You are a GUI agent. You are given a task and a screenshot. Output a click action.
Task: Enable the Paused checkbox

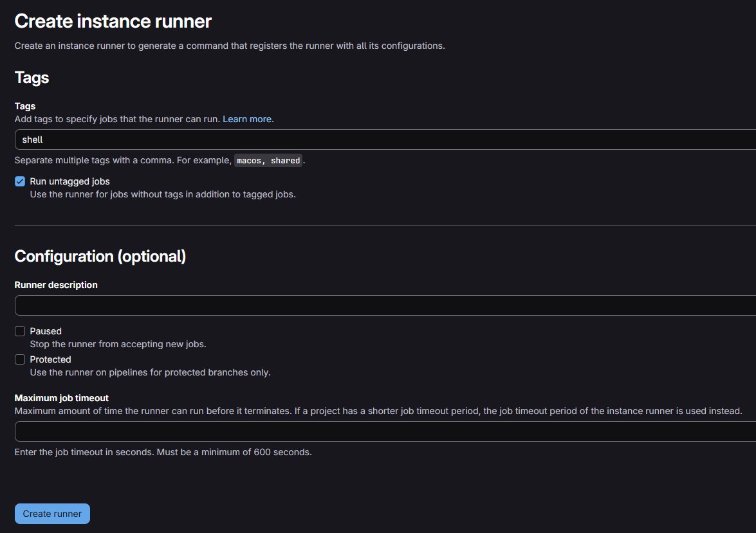point(20,330)
